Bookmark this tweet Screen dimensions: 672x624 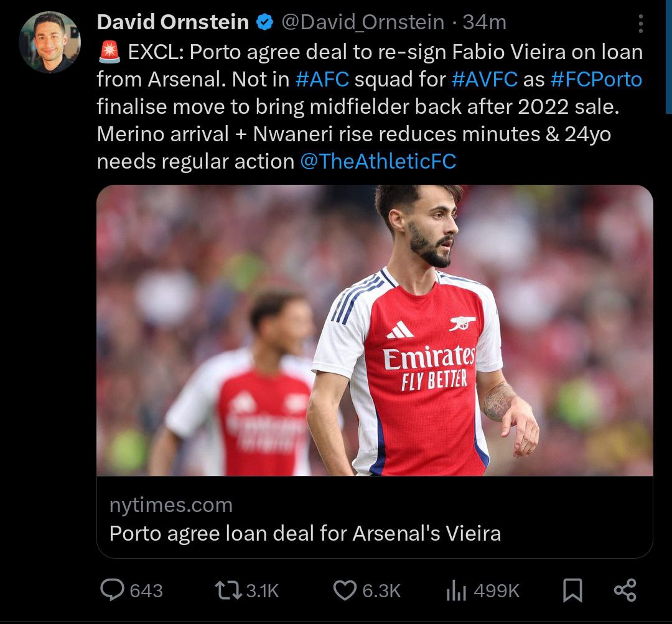(572, 590)
